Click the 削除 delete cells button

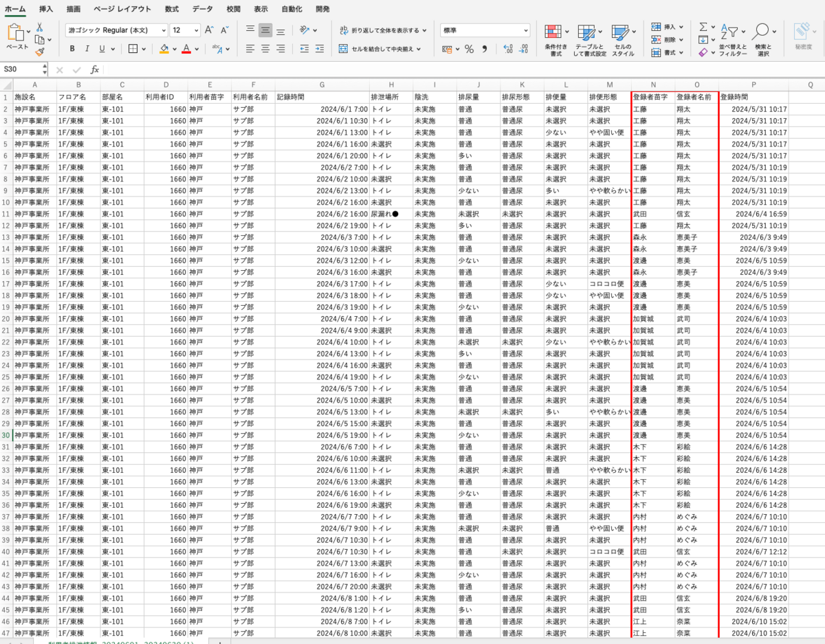[x=663, y=40]
